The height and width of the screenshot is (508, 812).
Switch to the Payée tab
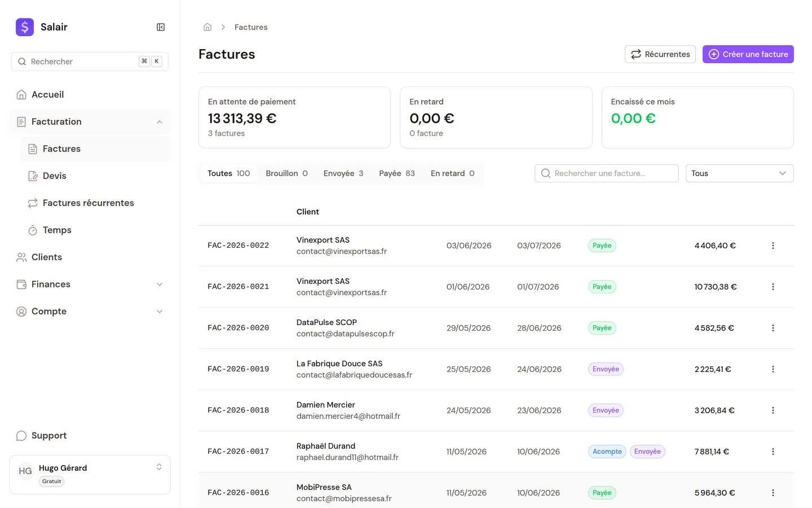[x=397, y=173]
